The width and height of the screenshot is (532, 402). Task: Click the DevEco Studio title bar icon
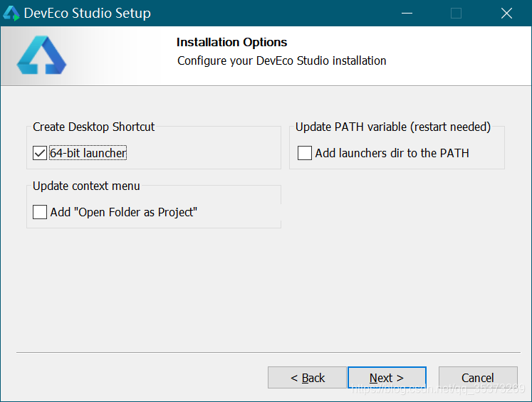point(11,14)
